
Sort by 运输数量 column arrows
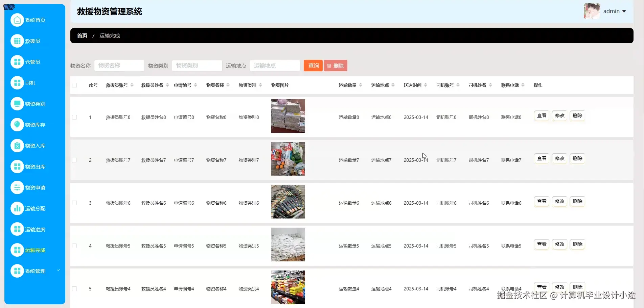tap(361, 85)
